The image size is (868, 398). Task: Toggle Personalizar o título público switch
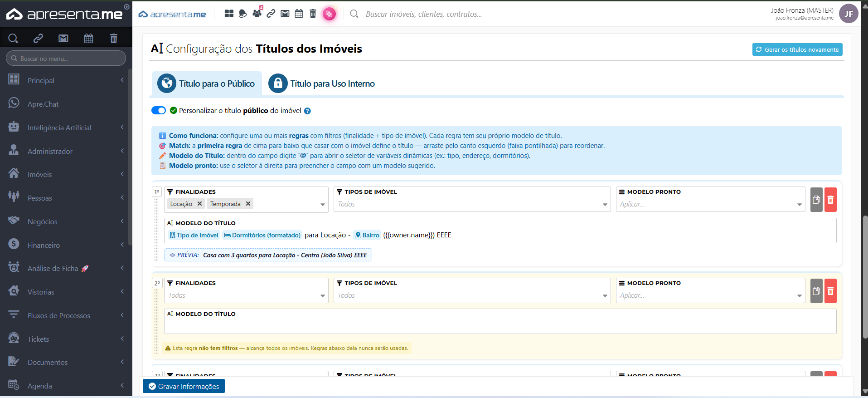click(159, 110)
